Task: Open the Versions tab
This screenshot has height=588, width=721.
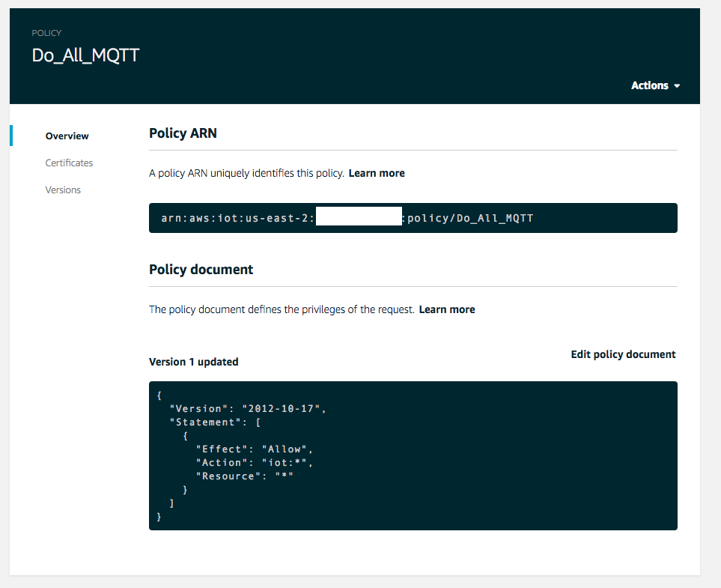Action: coord(63,190)
